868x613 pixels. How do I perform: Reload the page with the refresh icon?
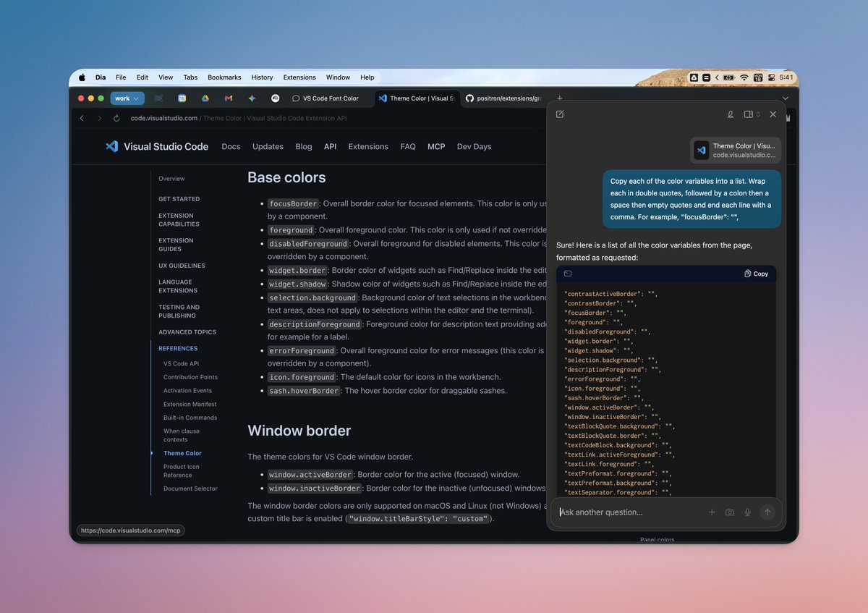pyautogui.click(x=116, y=118)
